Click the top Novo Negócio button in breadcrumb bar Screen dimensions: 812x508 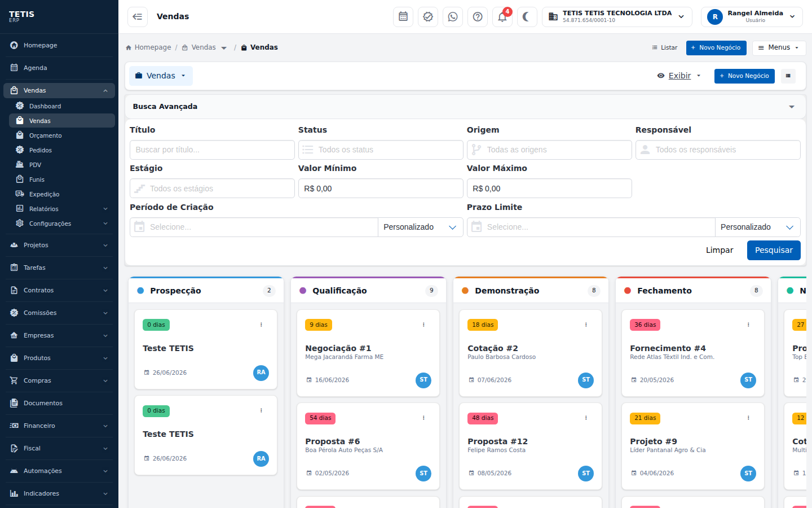point(716,48)
